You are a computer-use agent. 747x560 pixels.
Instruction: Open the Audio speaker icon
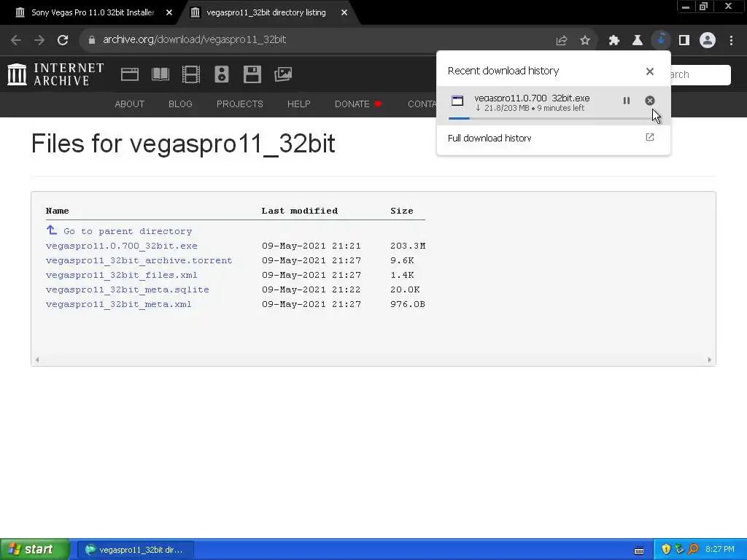tap(222, 74)
